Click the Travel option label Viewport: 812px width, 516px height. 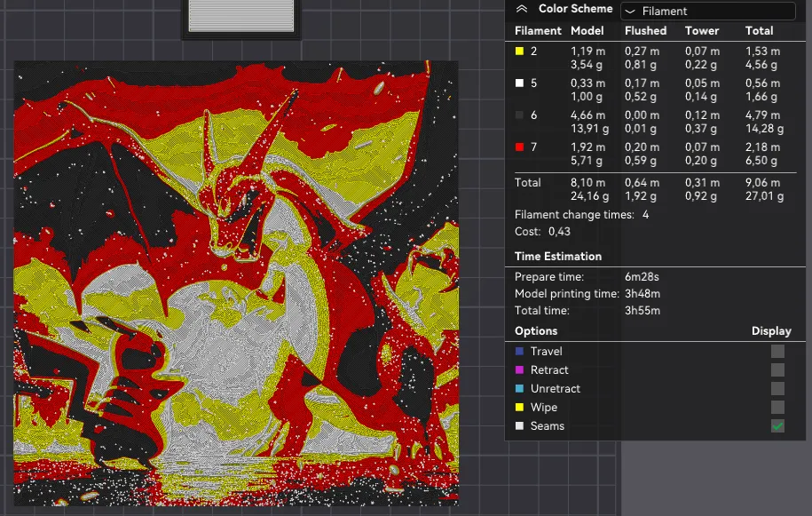[x=546, y=352]
